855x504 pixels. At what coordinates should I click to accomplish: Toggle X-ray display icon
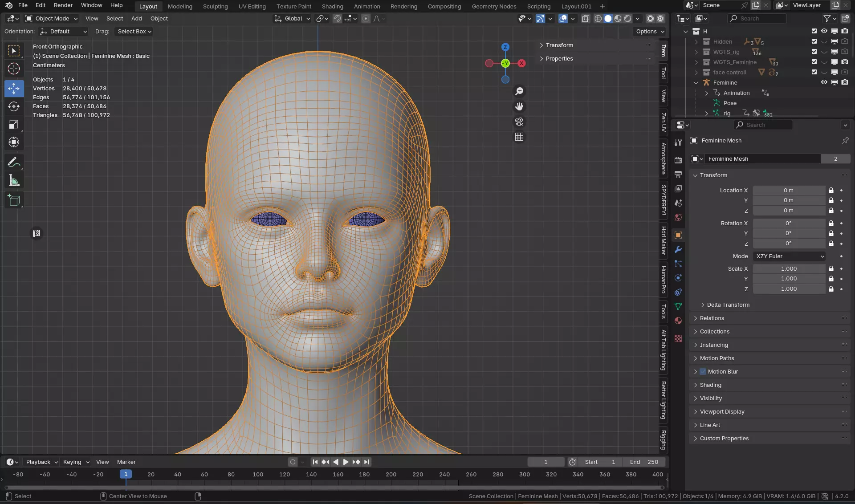click(x=586, y=19)
